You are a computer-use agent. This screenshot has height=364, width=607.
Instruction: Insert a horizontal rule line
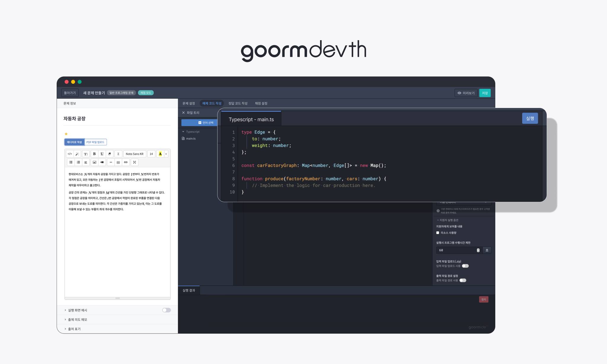(x=111, y=162)
